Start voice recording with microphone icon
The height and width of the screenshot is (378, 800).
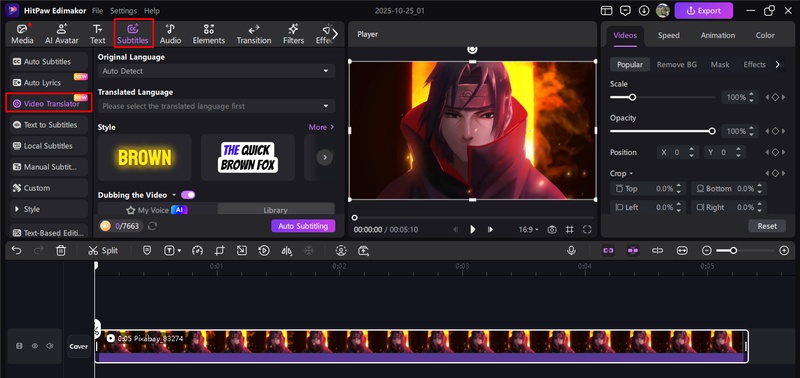tap(571, 250)
